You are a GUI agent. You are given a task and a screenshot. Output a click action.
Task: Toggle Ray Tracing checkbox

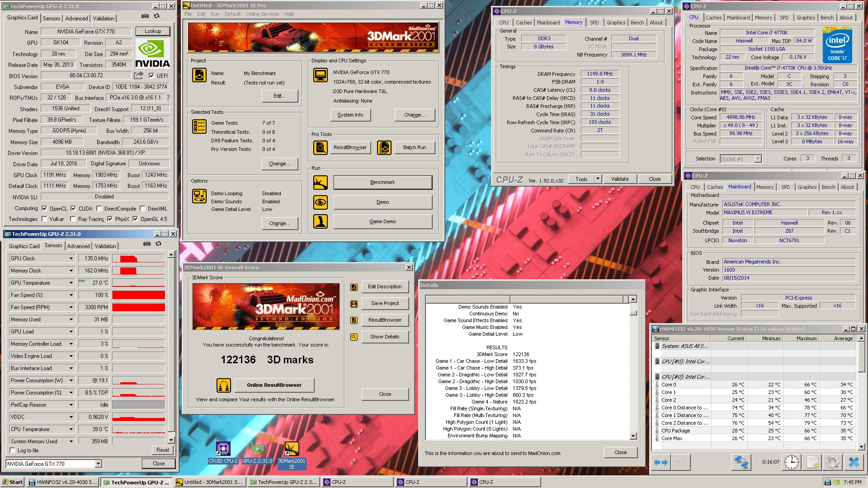73,219
